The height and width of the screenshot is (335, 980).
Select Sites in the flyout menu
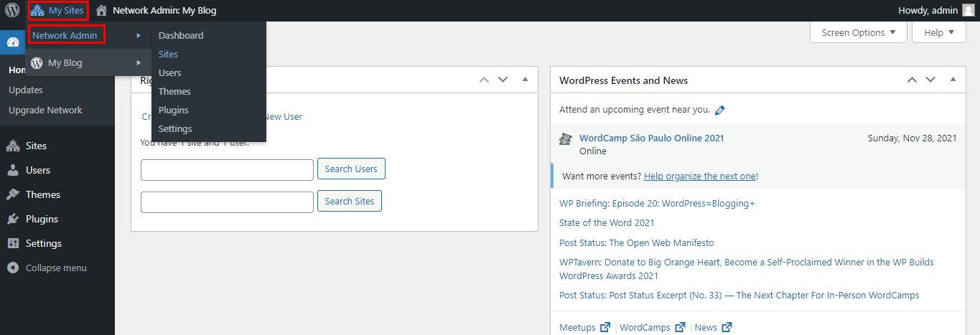pos(168,54)
